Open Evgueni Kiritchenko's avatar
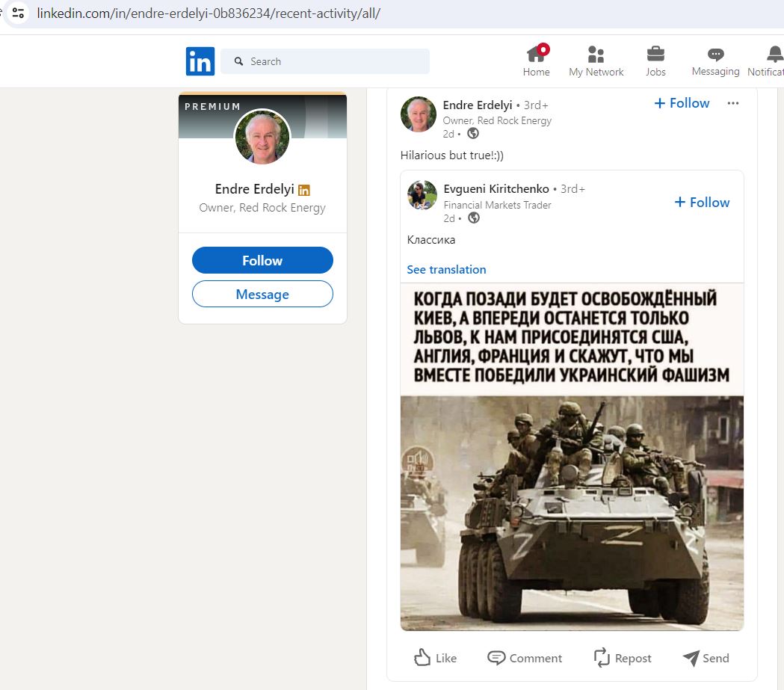This screenshot has width=784, height=690. point(422,194)
